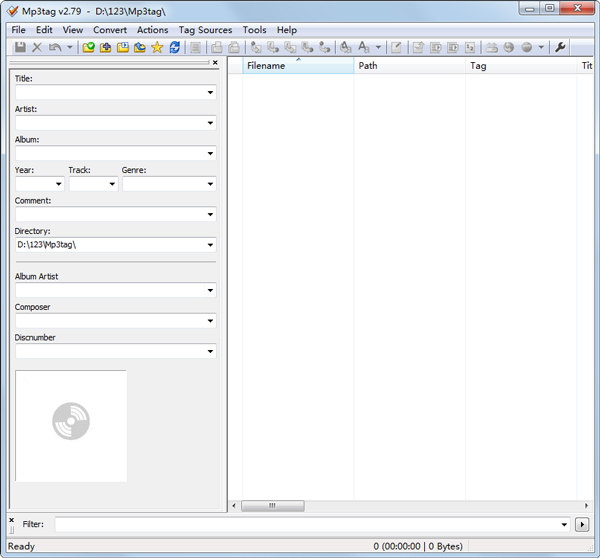Click the Add directory folder with plus
This screenshot has width=600, height=558.
pyautogui.click(x=106, y=47)
